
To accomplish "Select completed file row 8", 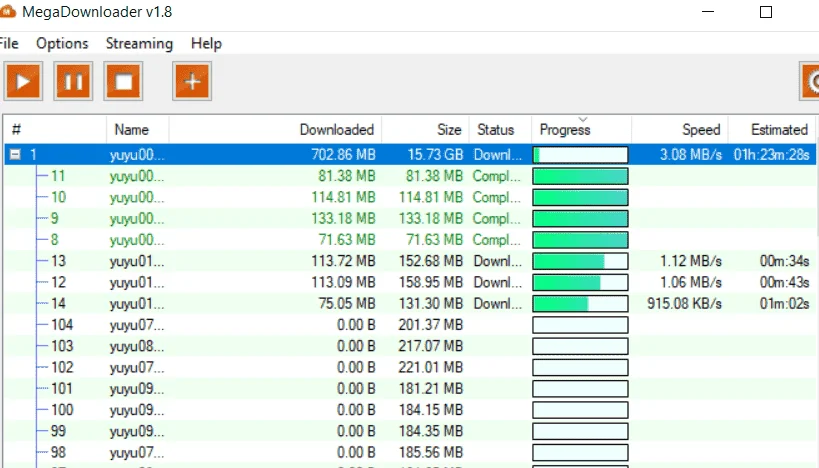I will pyautogui.click(x=410, y=240).
